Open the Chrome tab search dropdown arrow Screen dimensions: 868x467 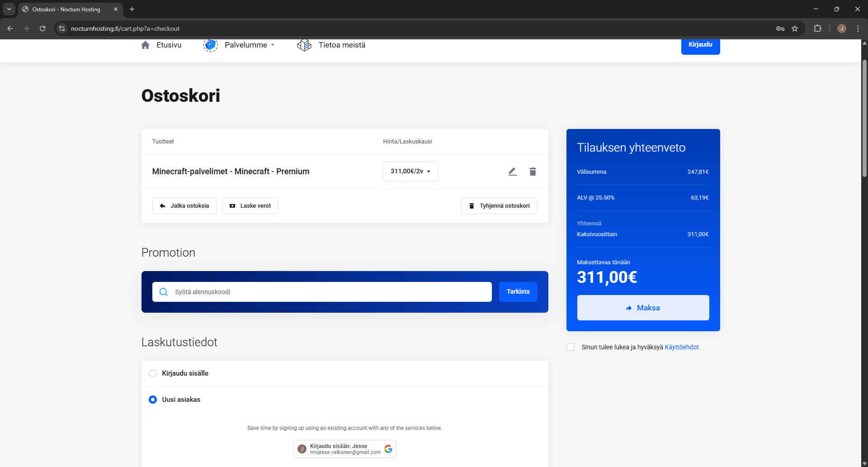9,9
